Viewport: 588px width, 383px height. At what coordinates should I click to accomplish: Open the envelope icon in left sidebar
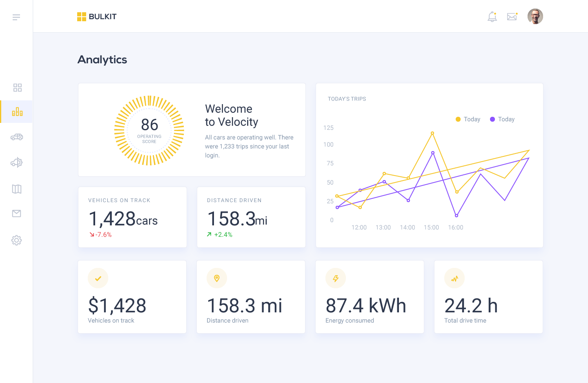pos(17,214)
